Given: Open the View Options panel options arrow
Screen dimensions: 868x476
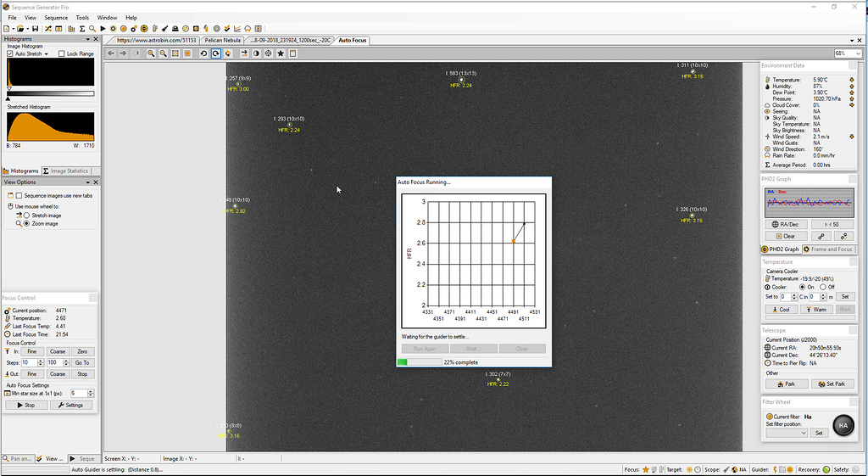Looking at the screenshot, I should click(87, 182).
